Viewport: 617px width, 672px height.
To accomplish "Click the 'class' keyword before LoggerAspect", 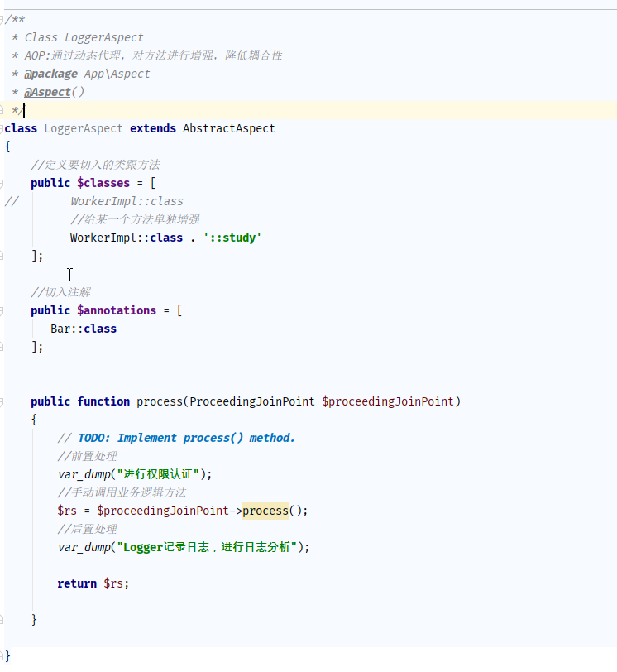I will pos(21,128).
